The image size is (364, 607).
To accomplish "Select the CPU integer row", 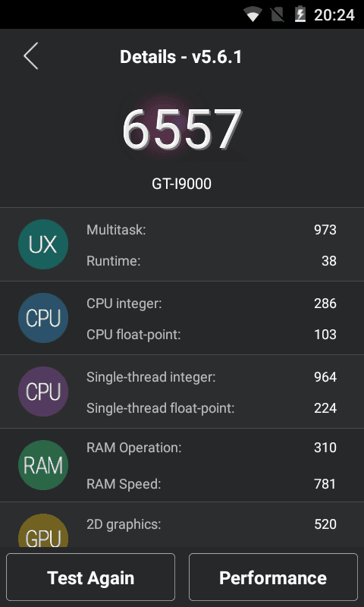I will 212,303.
